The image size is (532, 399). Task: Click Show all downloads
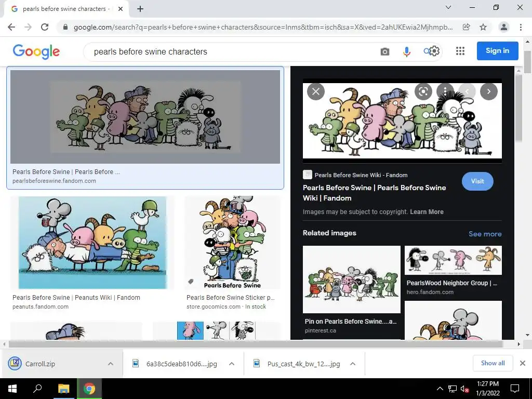point(493,363)
